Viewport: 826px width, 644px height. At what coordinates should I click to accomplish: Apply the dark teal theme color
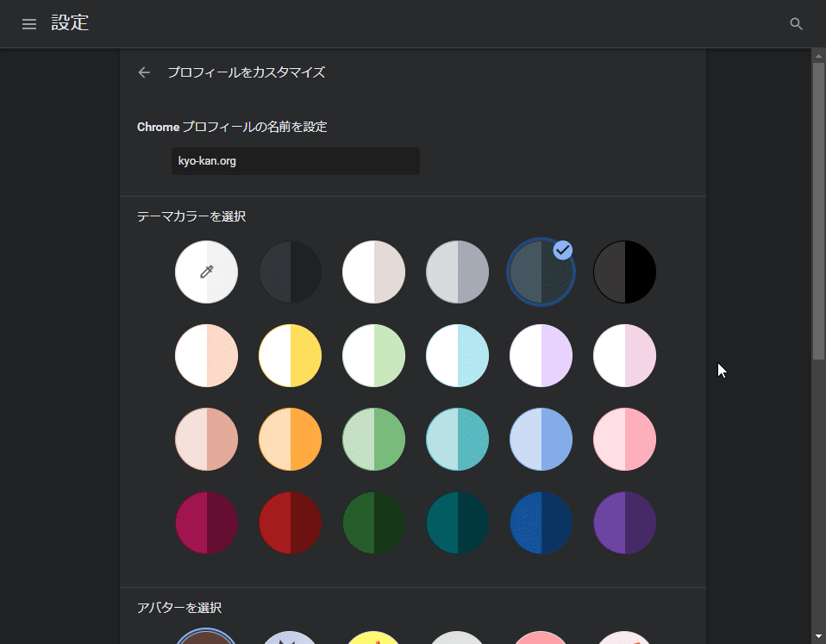click(x=457, y=523)
